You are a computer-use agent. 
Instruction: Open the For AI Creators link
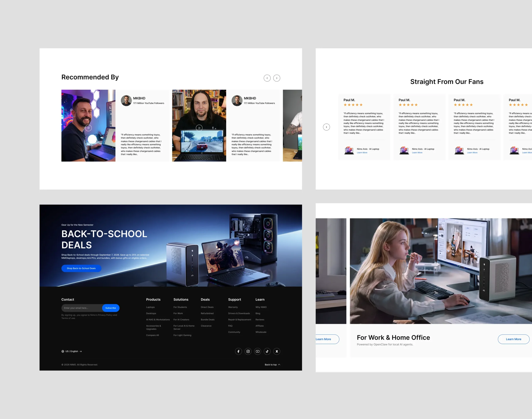pos(181,320)
